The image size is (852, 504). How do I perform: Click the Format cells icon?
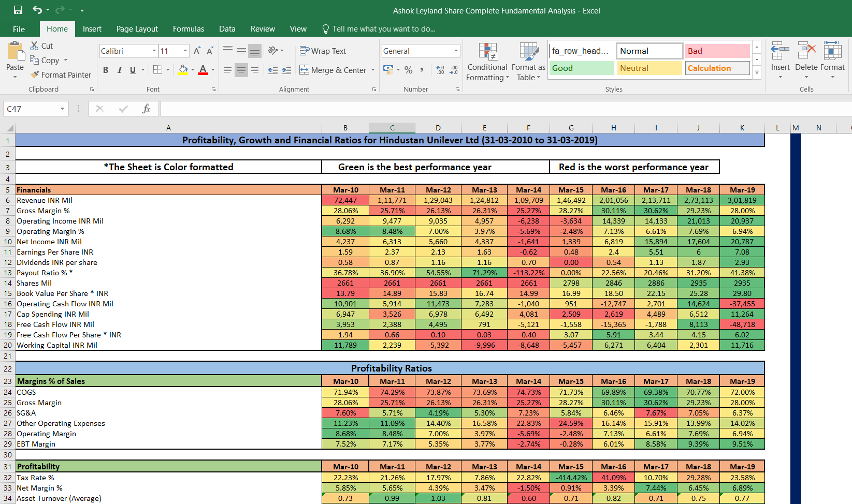pyautogui.click(x=832, y=51)
